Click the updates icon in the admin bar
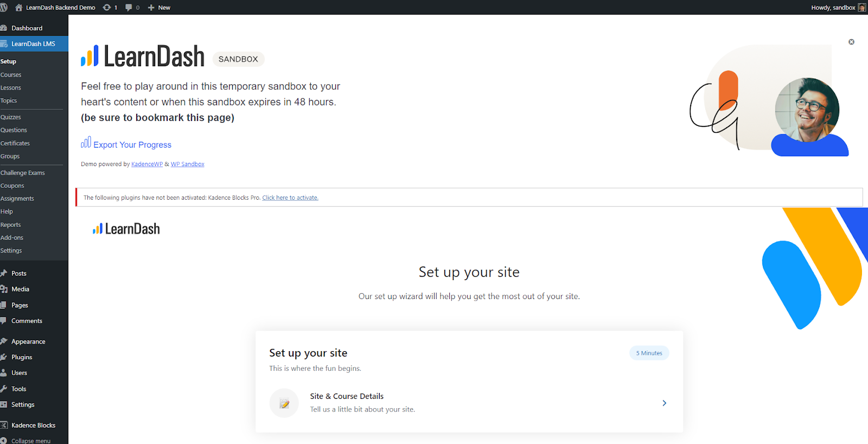868x444 pixels. click(x=107, y=8)
